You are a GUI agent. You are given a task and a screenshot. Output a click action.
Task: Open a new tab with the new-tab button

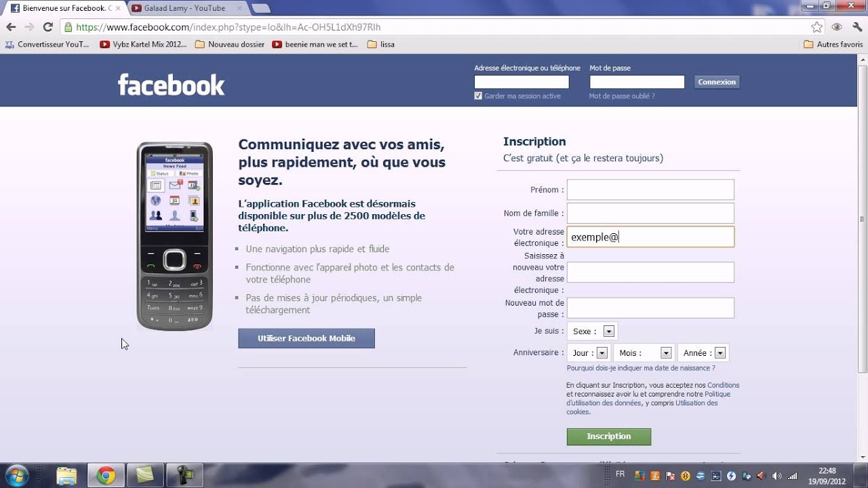click(x=261, y=8)
